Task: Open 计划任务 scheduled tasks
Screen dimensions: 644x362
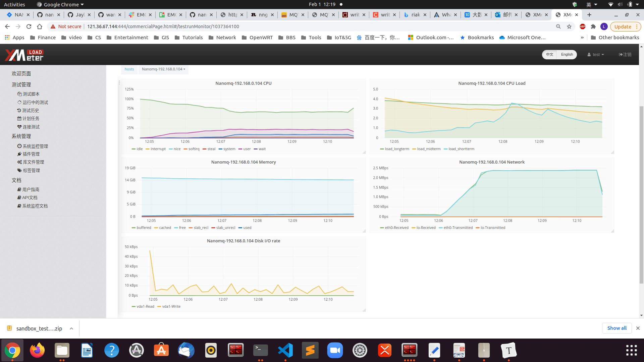Action: [31, 119]
